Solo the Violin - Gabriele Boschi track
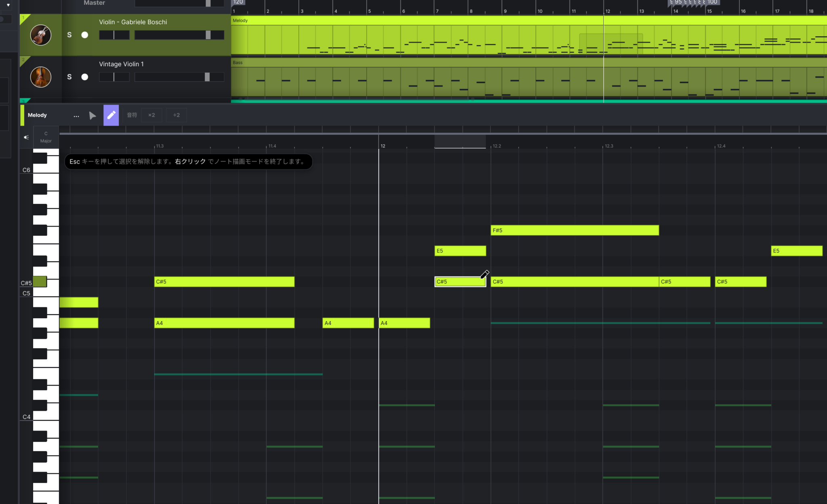 point(69,35)
